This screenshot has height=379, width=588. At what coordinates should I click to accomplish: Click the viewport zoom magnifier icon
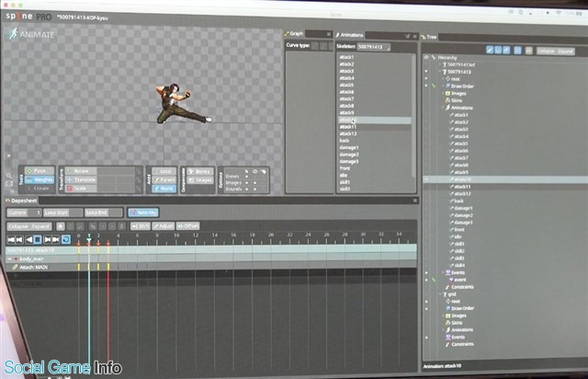[x=9, y=176]
